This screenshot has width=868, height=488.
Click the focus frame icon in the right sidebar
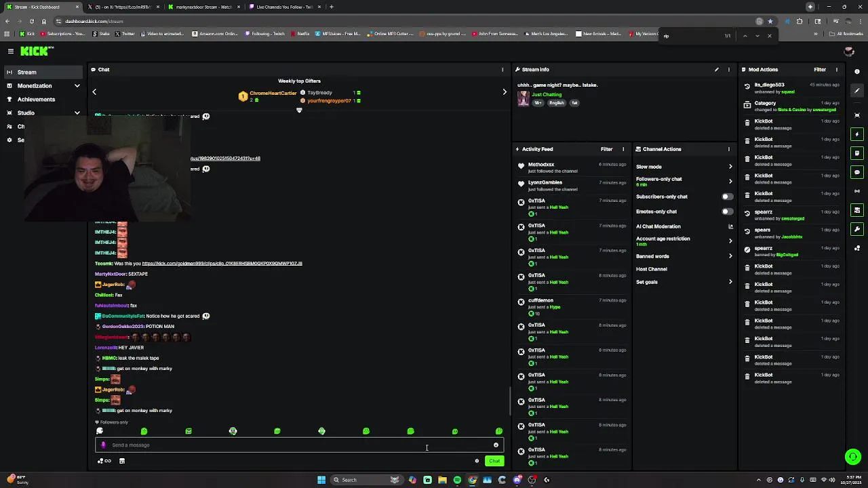tap(857, 115)
